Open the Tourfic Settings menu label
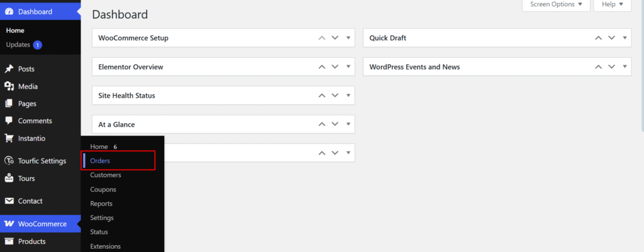The width and height of the screenshot is (644, 252). point(42,161)
